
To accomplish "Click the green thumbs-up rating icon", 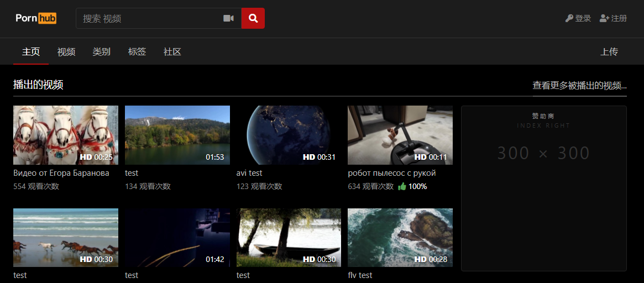I will [x=402, y=186].
